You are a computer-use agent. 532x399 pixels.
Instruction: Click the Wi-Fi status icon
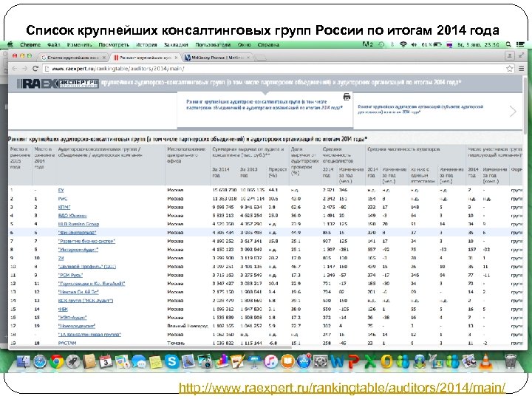[403, 44]
